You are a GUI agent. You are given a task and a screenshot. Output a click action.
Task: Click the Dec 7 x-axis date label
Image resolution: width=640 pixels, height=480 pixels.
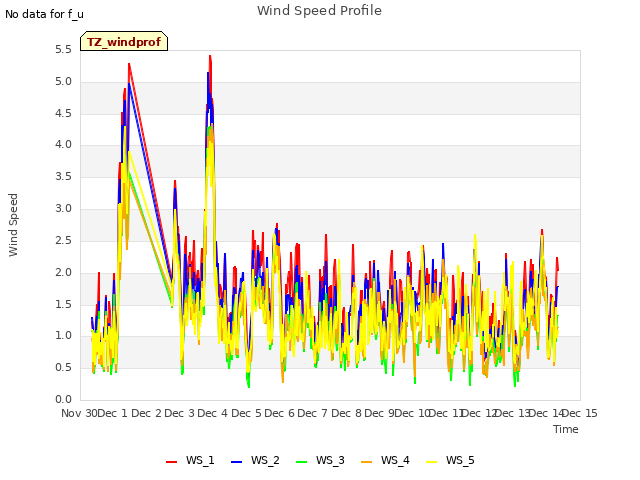pyautogui.click(x=313, y=413)
